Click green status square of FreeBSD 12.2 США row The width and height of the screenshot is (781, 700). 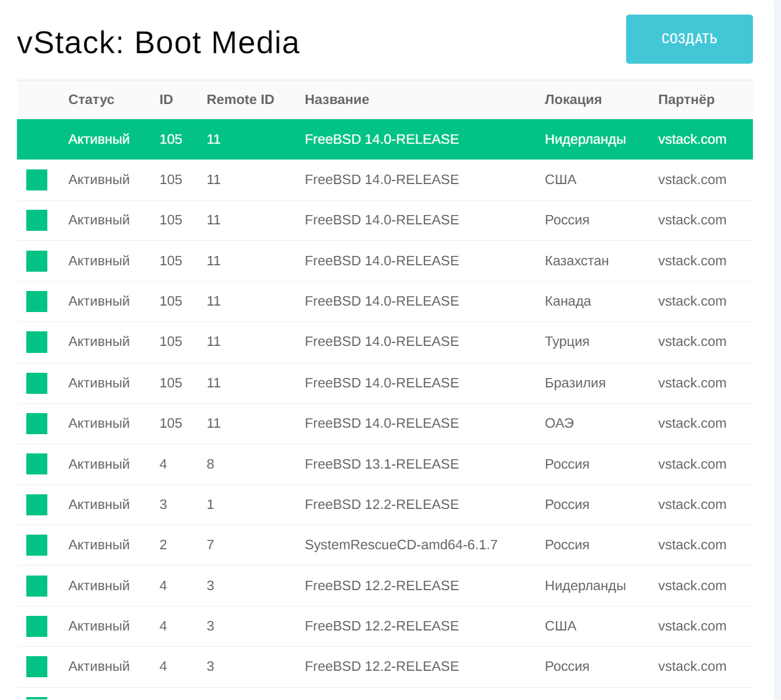(x=37, y=626)
